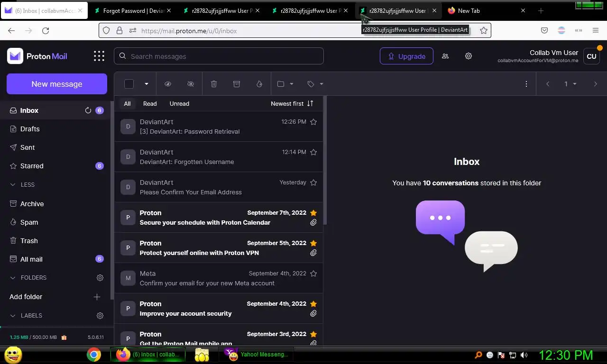The height and width of the screenshot is (364, 607).
Task: Open the contacts icon beside Upgrade
Action: tap(445, 56)
